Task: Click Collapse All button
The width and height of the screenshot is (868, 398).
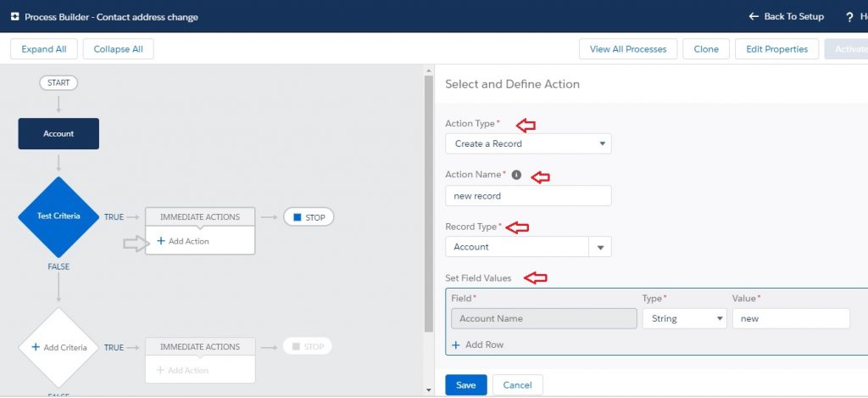Action: point(118,49)
